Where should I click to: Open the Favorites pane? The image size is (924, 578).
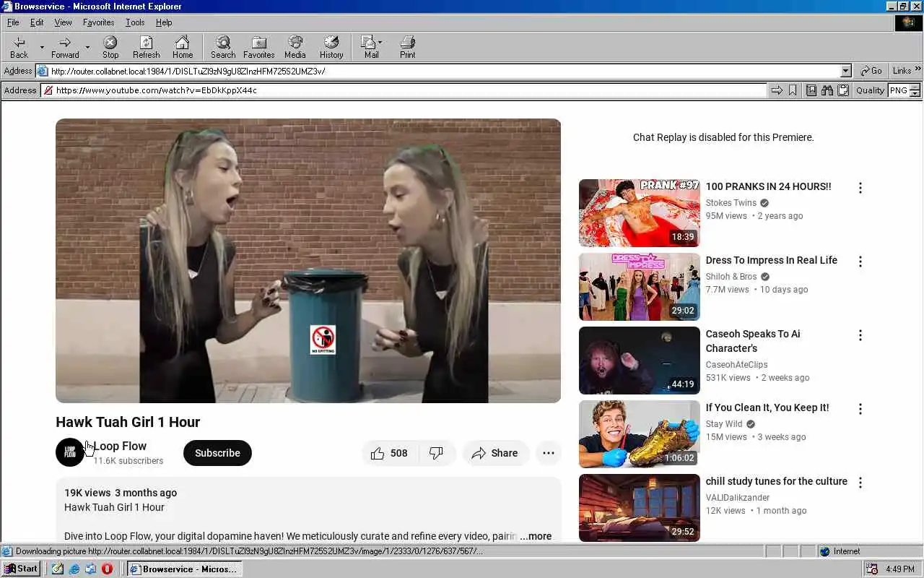(x=258, y=47)
